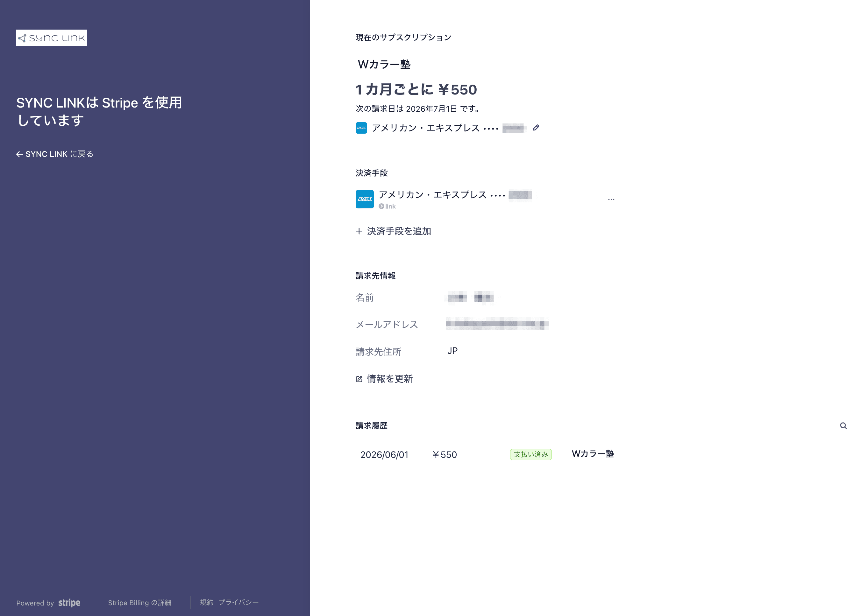Open Stripe Billing の詳細 link
This screenshot has height=616, width=861.
pos(140,603)
